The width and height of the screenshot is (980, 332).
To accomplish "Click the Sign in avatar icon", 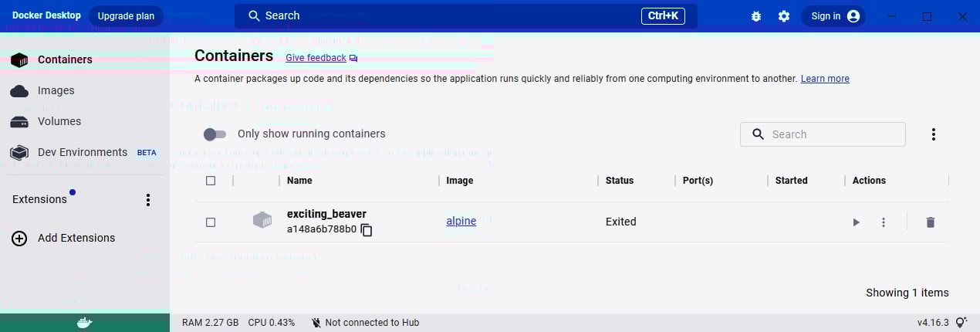I will coord(853,16).
